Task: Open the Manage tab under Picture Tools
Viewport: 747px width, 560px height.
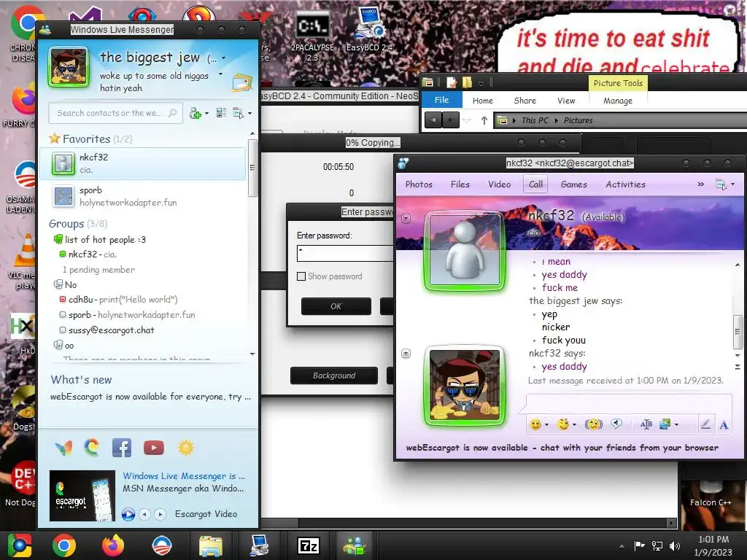Action: click(618, 101)
